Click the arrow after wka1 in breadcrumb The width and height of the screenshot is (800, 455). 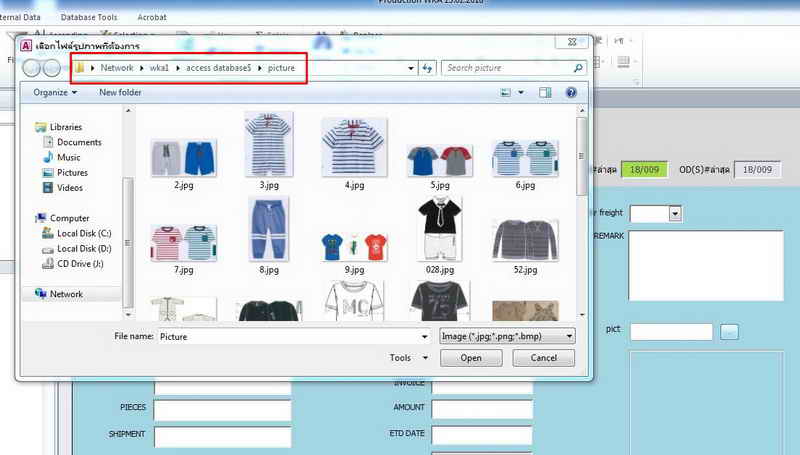pos(178,68)
